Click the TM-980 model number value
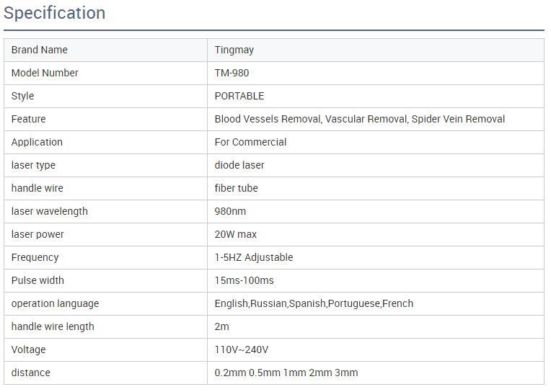The height and width of the screenshot is (392, 551). pyautogui.click(x=232, y=73)
